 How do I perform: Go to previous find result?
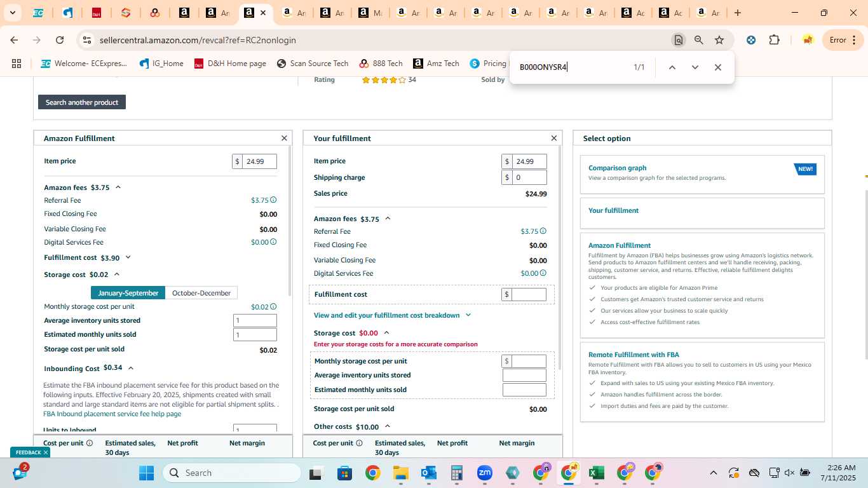pos(672,67)
